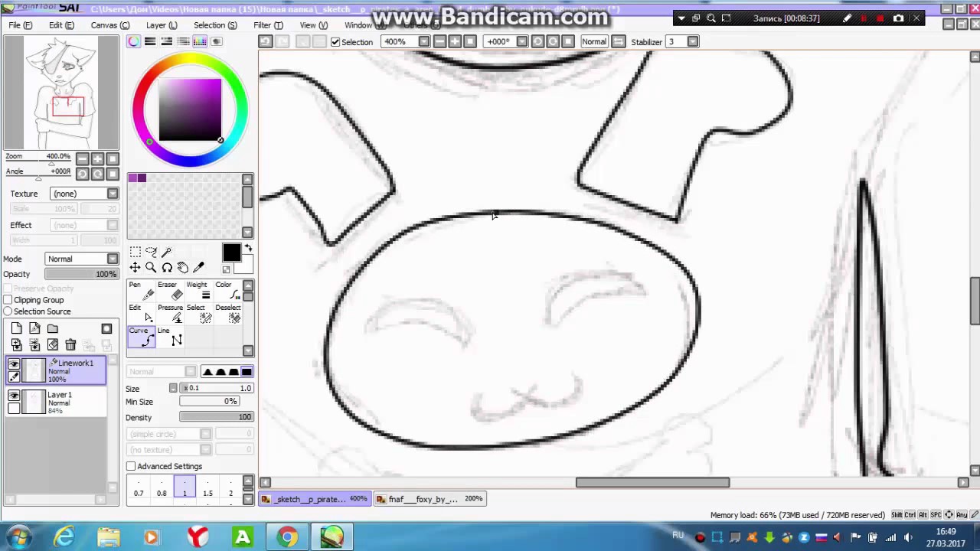Select the Move tool
Image resolution: width=980 pixels, height=551 pixels.
[136, 267]
